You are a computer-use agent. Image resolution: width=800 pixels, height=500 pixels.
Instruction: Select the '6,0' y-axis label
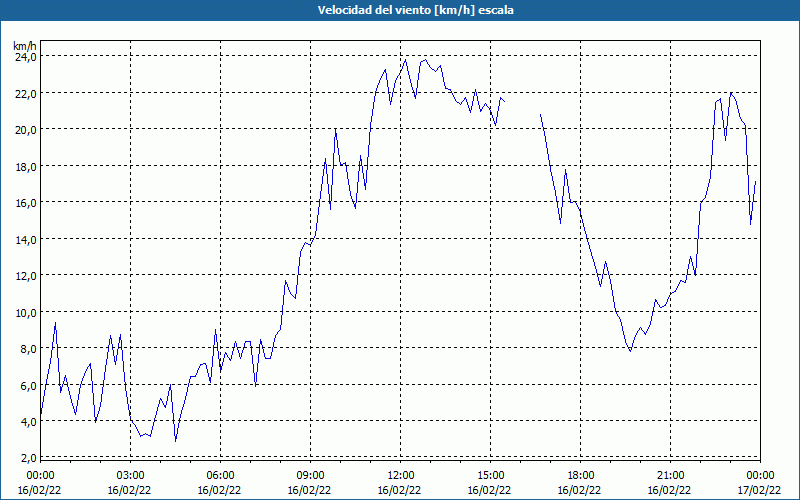(28, 385)
